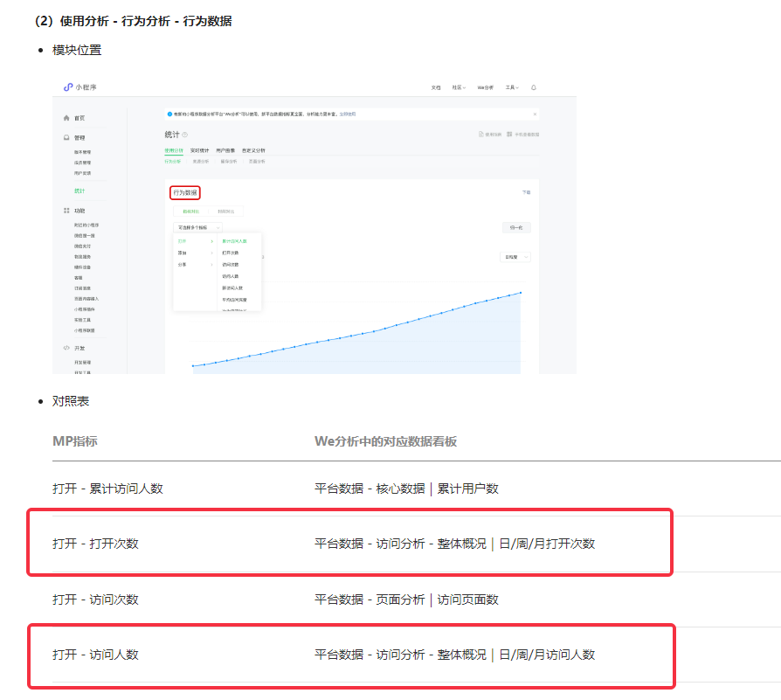Click the We分析中的对应数据看板 column header
This screenshot has width=781, height=700.
pyautogui.click(x=386, y=441)
